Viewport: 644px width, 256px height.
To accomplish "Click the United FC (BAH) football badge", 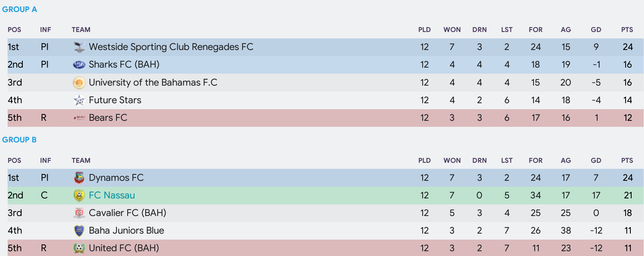I will pyautogui.click(x=79, y=248).
